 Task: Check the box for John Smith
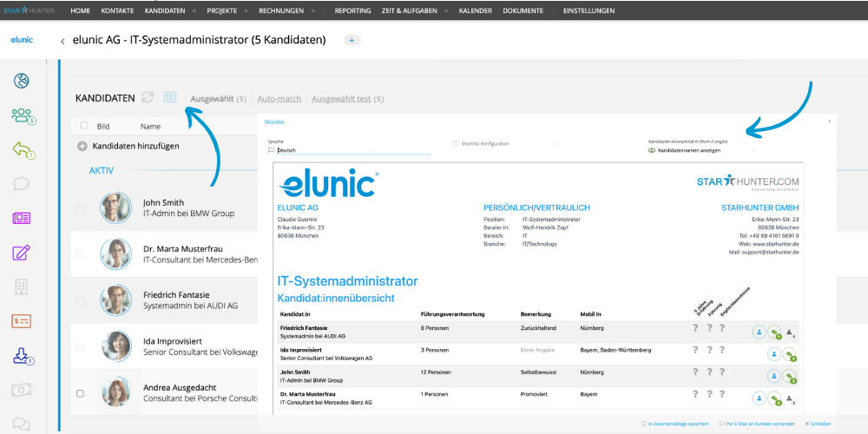pyautogui.click(x=80, y=208)
